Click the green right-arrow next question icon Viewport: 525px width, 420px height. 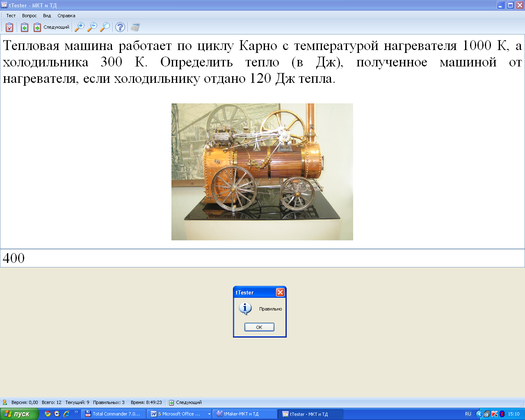[37, 27]
